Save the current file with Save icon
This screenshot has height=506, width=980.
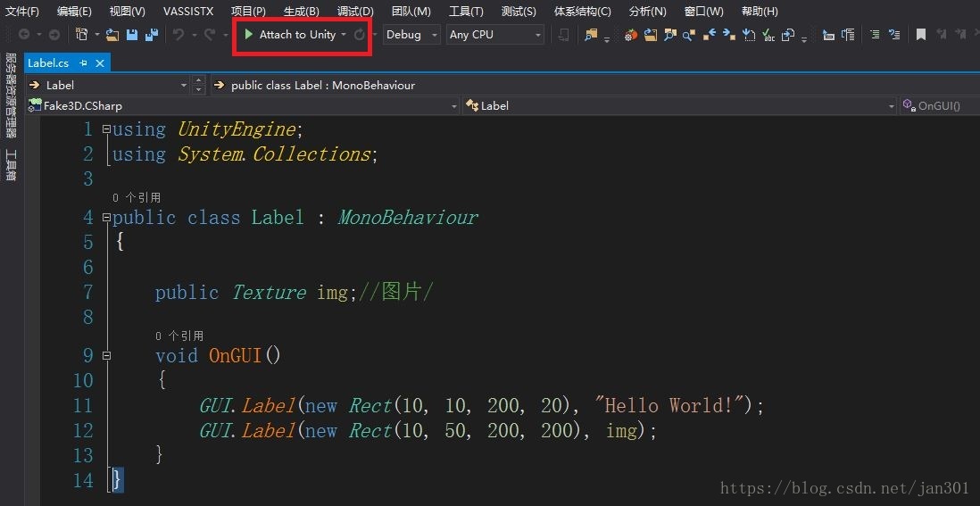click(x=132, y=35)
